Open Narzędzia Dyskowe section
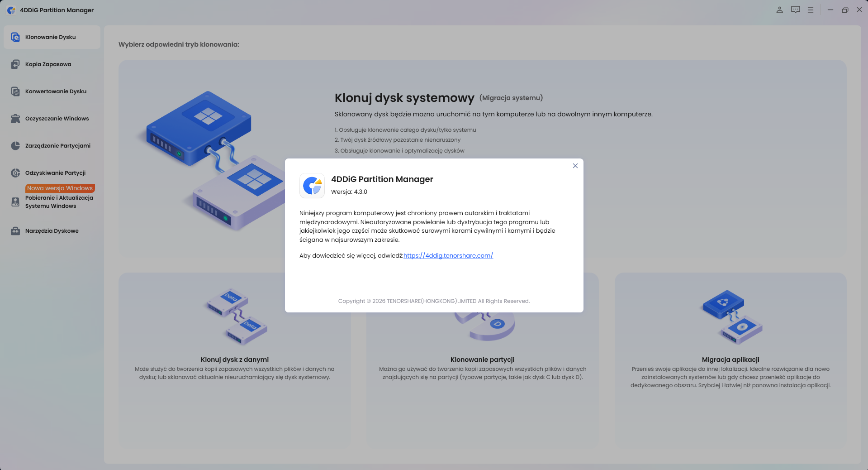 pyautogui.click(x=52, y=231)
